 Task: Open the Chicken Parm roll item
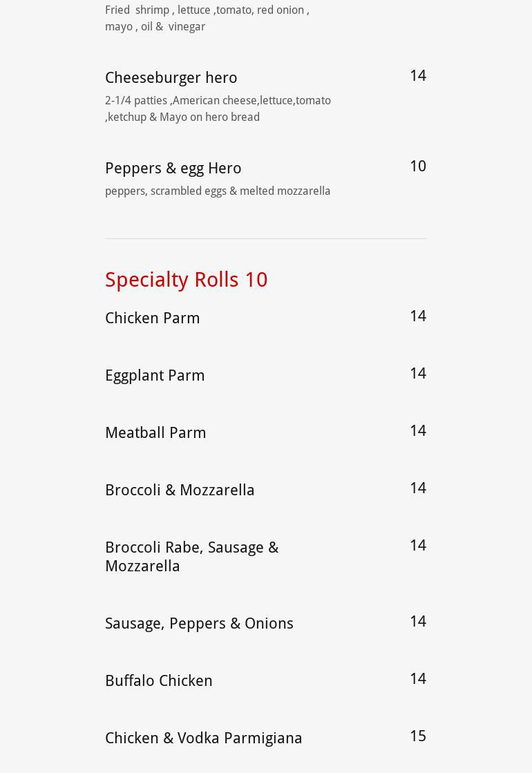152,318
